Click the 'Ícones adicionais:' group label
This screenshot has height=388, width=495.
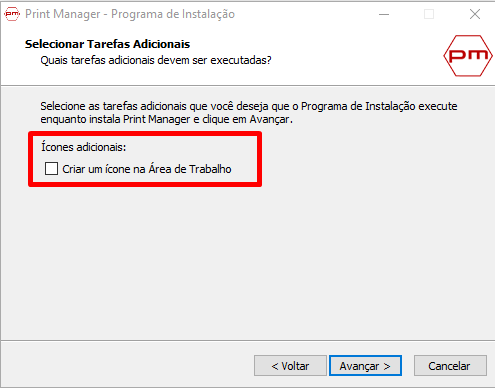84,147
